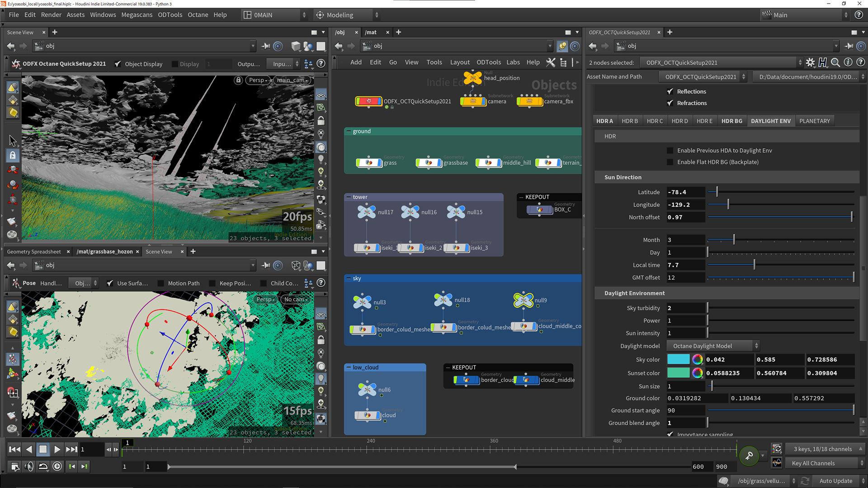Click Labs in network editor menu
Viewport: 868px width, 488px height.
[x=513, y=62]
